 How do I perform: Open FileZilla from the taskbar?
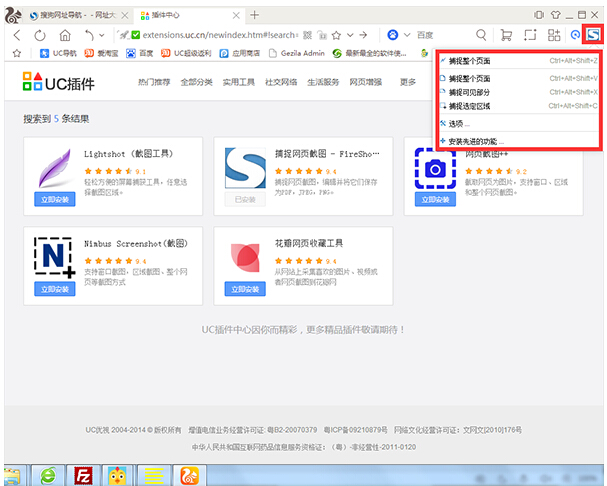[x=84, y=475]
